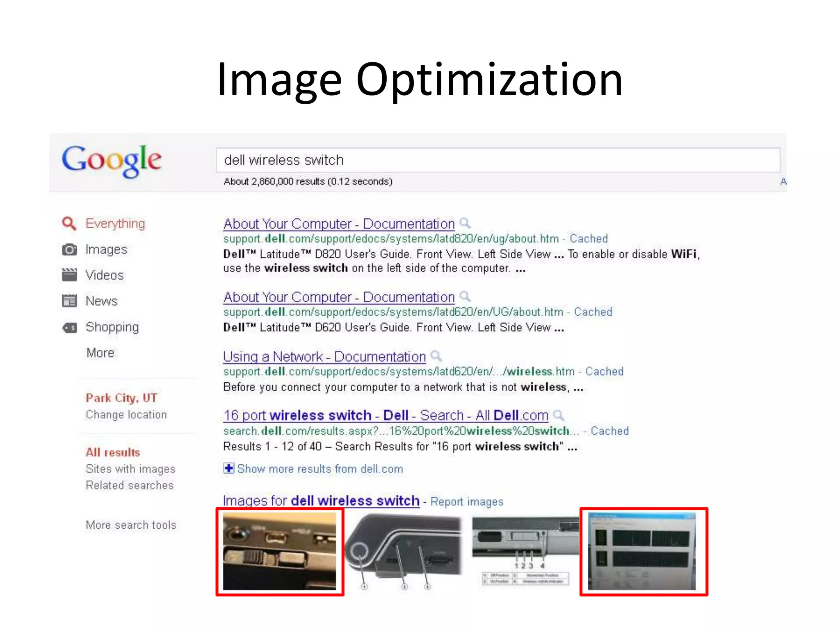Click Change location link
The width and height of the screenshot is (840, 630).
(x=126, y=415)
